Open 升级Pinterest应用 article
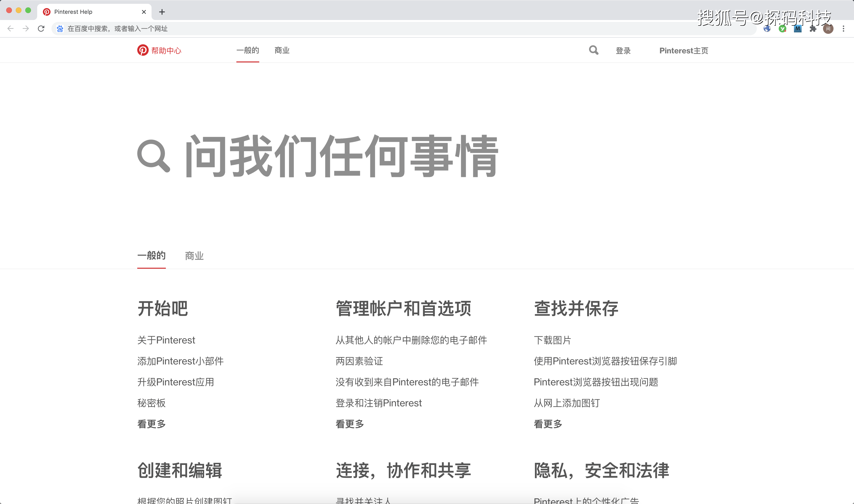 pyautogui.click(x=176, y=382)
